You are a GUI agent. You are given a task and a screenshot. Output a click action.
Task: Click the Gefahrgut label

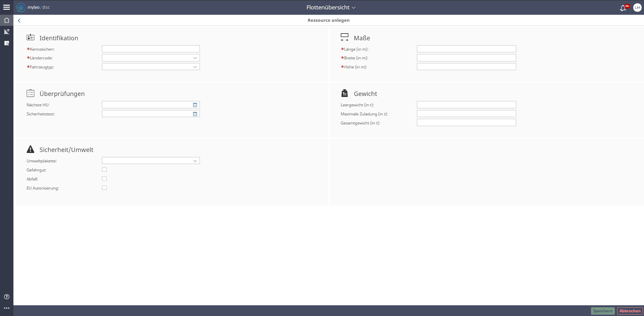pos(37,170)
